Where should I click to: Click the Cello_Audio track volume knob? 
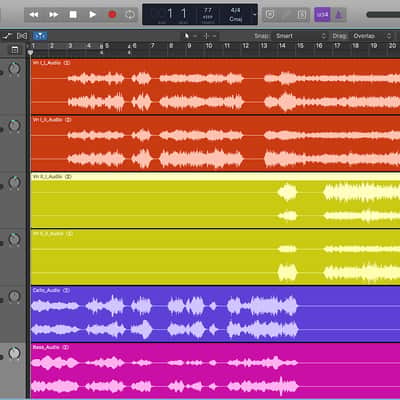14,296
